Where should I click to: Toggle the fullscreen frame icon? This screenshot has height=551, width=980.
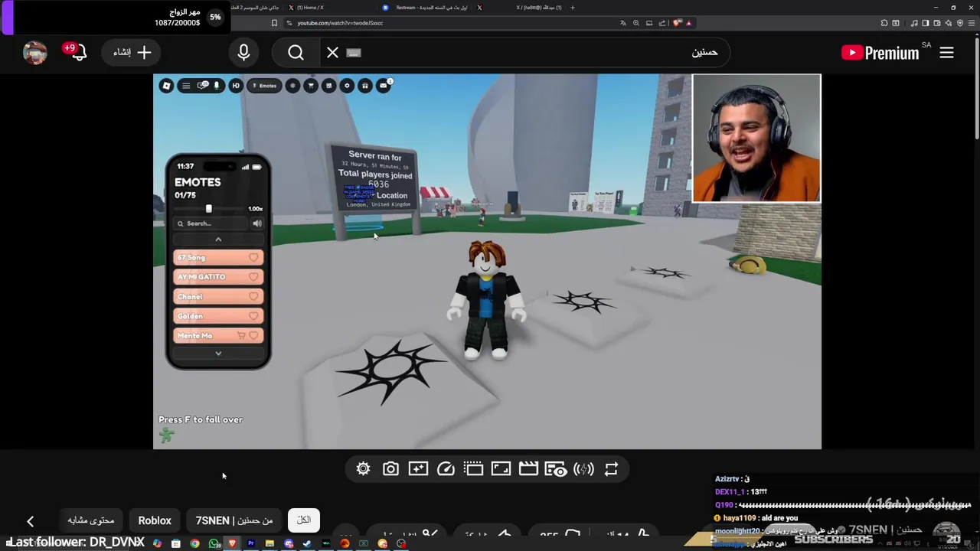[501, 469]
